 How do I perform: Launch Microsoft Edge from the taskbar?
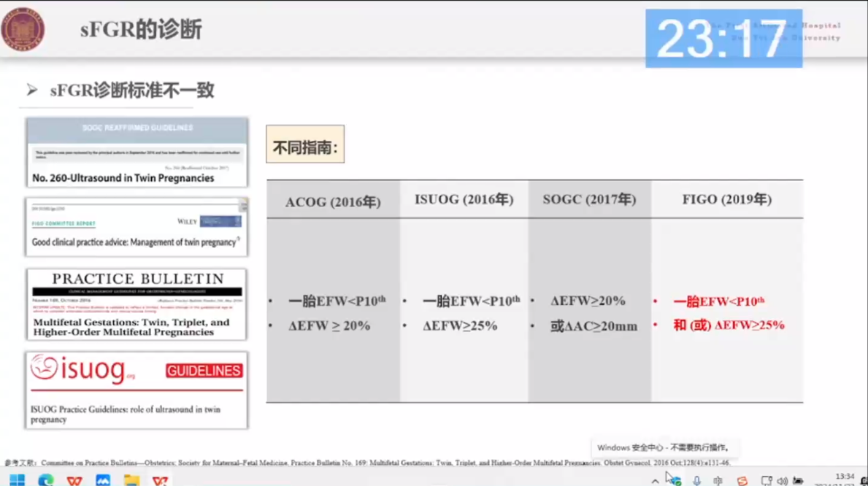45,480
